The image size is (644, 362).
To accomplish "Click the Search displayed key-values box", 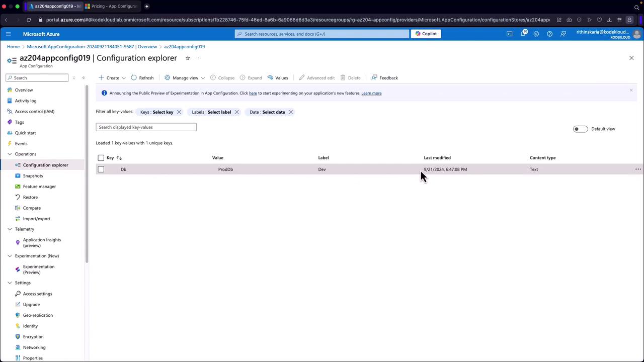I will [146, 127].
